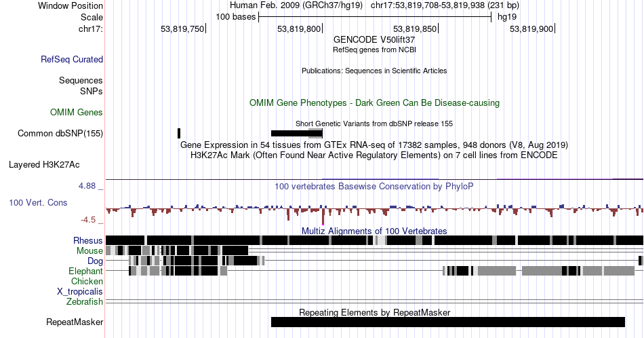Click '100 vertebrates Basewise Conservation by PhyloP' title
Screen dimensions: 644x338
(x=374, y=186)
